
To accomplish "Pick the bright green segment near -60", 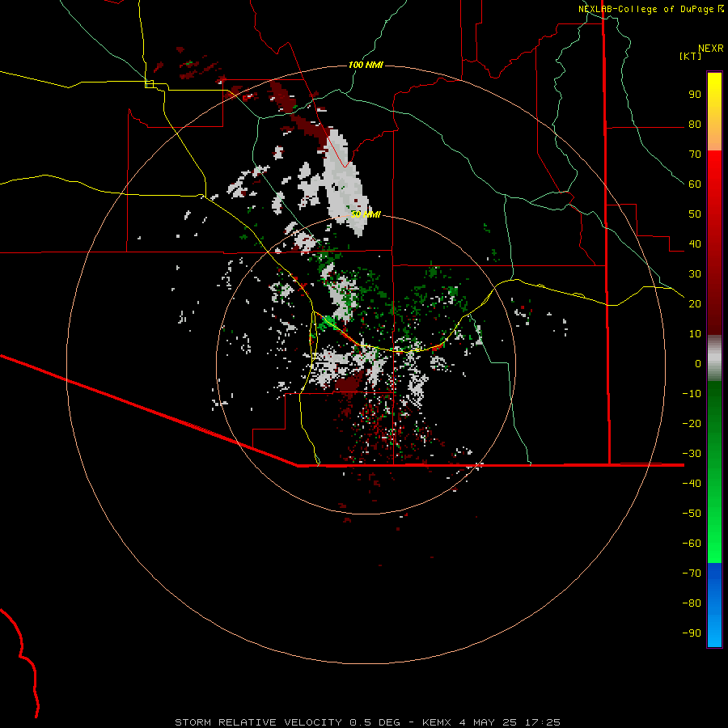I will coord(714,544).
